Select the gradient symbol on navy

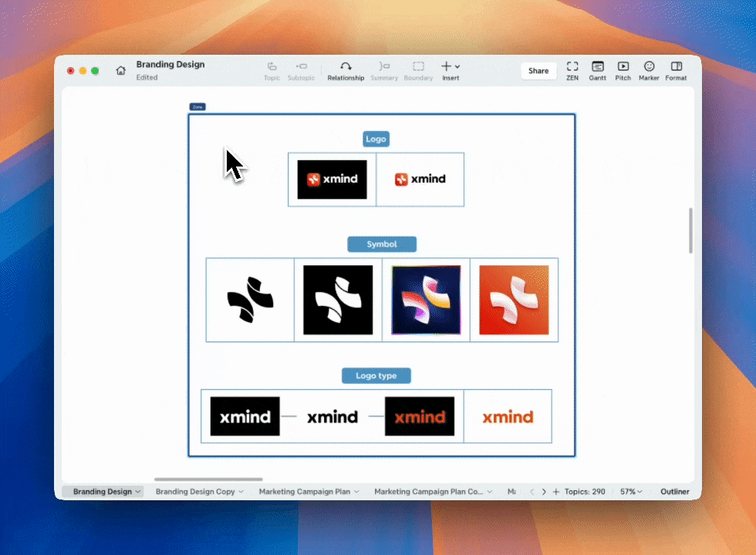pos(426,300)
